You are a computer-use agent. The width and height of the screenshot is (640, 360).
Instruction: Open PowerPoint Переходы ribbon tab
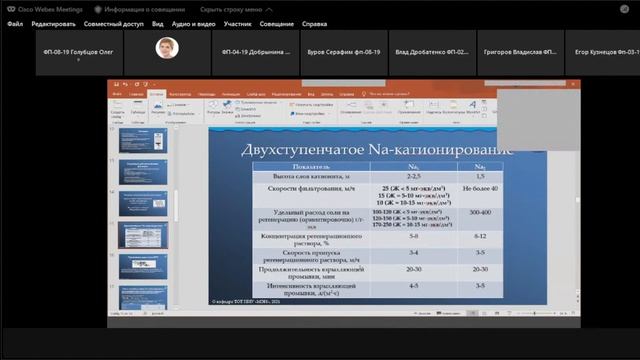point(207,94)
